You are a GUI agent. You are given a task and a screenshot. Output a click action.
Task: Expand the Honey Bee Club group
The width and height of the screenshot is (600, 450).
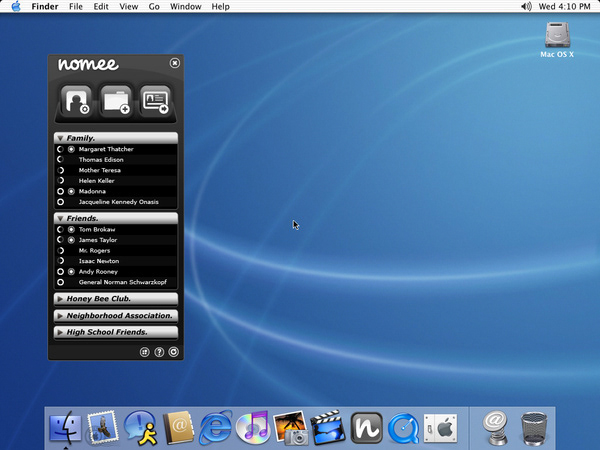[x=60, y=299]
